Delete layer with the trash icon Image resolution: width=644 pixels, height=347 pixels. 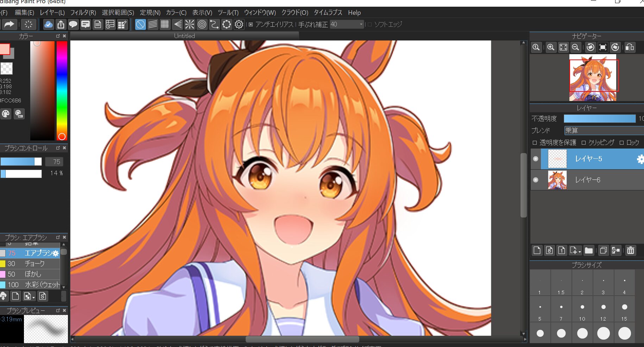pyautogui.click(x=631, y=250)
